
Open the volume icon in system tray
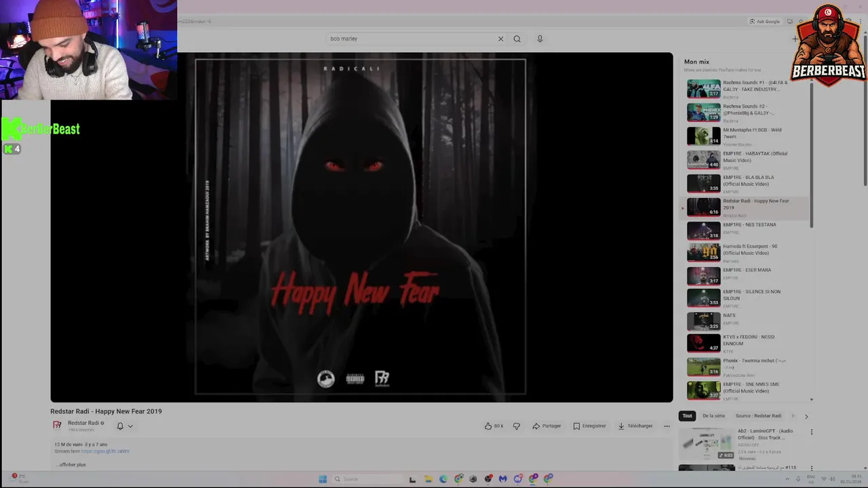click(831, 479)
